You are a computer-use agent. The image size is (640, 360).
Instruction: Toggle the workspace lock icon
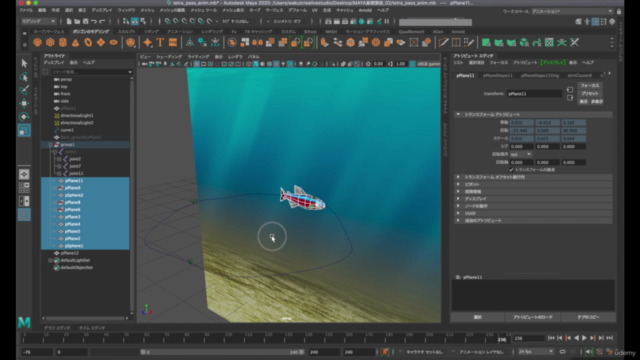click(619, 11)
